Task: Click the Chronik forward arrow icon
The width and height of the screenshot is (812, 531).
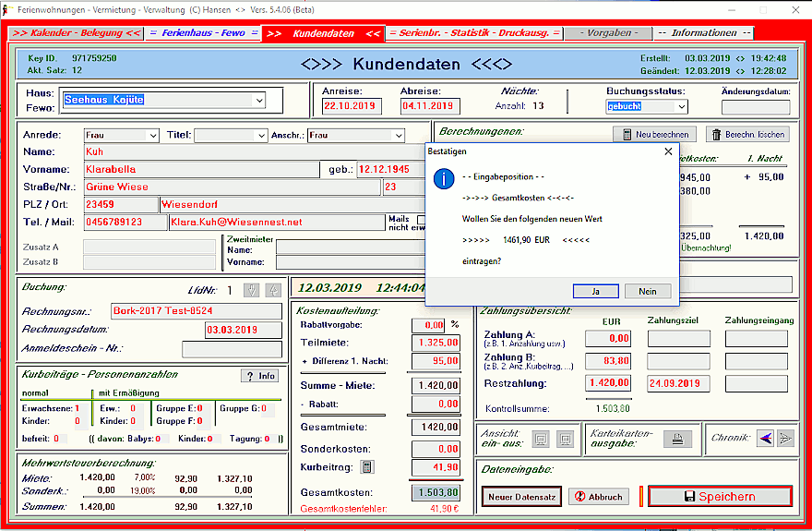Action: [x=785, y=439]
